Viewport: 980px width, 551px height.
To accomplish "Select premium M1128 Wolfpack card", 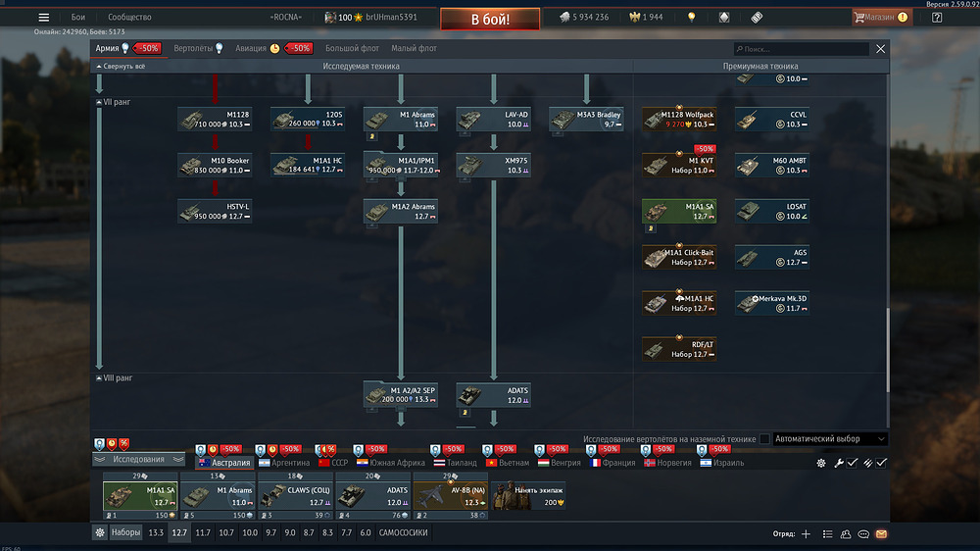I will [x=679, y=120].
